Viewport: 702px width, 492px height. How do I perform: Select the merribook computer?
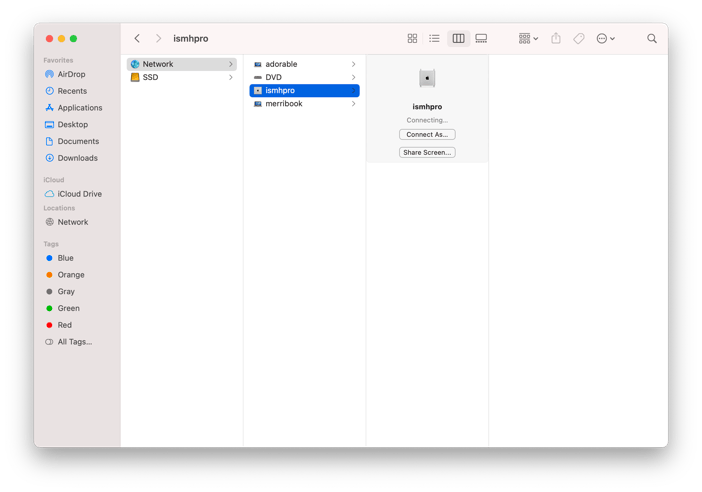click(x=304, y=104)
